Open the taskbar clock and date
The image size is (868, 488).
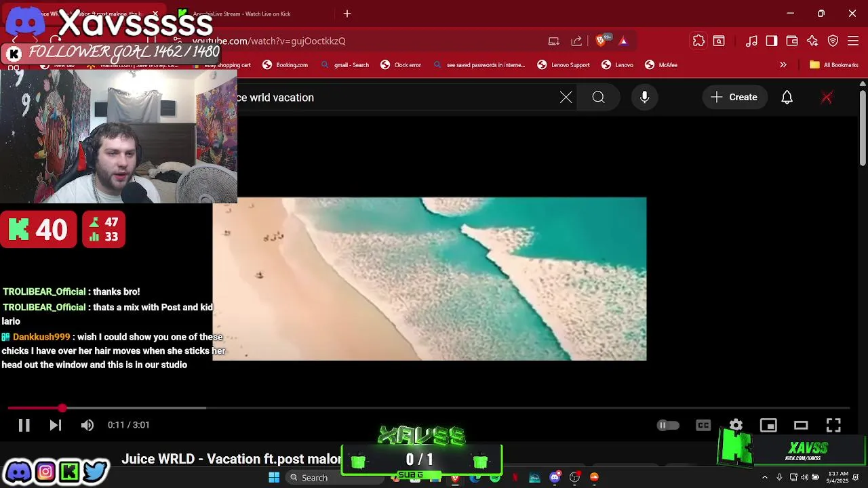837,478
